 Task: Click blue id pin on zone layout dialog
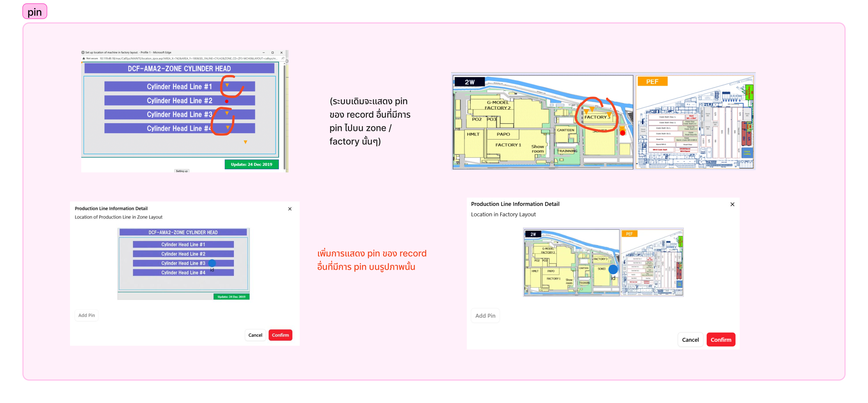click(x=212, y=263)
